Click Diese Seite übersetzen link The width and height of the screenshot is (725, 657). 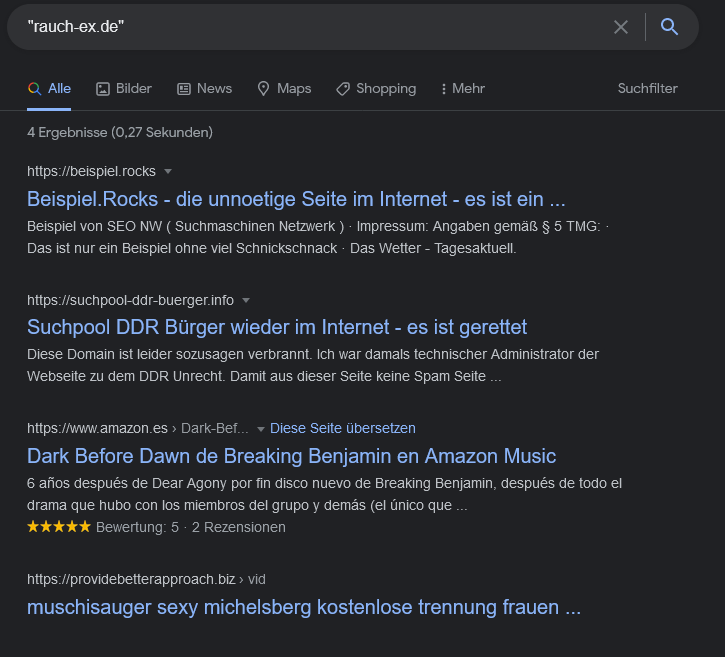pyautogui.click(x=343, y=428)
